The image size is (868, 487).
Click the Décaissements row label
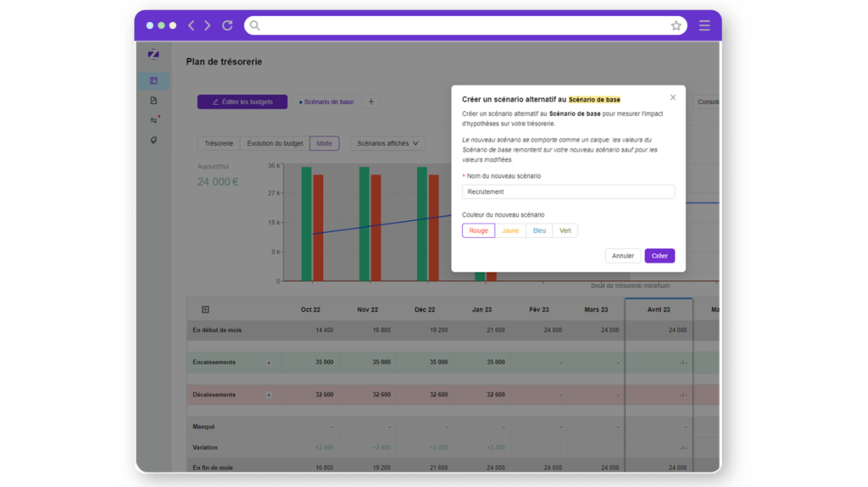tap(214, 395)
